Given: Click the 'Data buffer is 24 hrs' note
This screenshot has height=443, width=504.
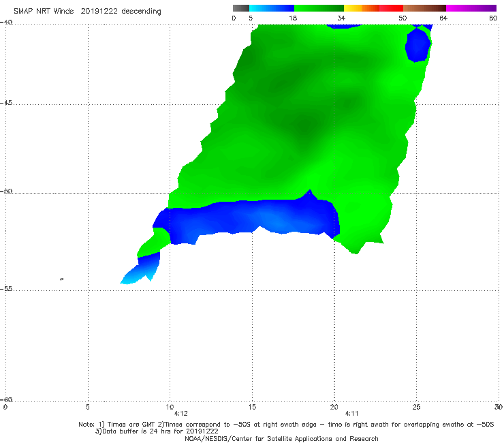Looking at the screenshot, I should pyautogui.click(x=157, y=431).
